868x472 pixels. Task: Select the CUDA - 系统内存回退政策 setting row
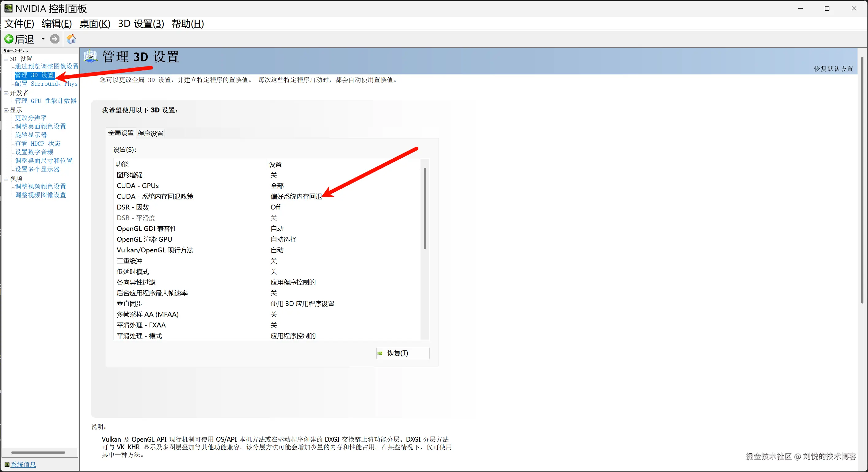(155, 196)
